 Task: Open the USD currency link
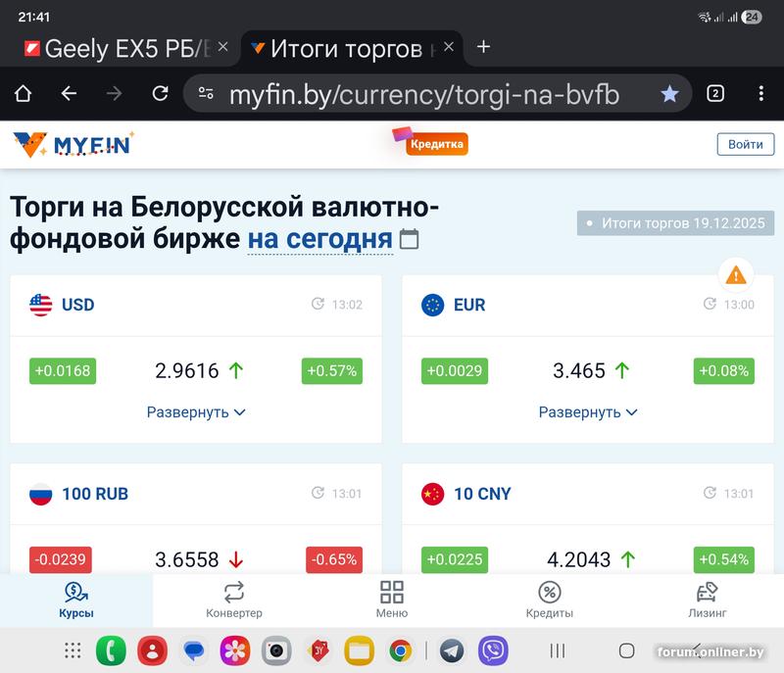tap(77, 305)
